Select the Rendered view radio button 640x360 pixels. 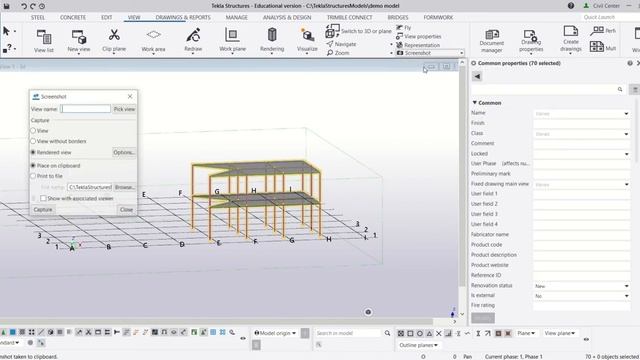33,152
